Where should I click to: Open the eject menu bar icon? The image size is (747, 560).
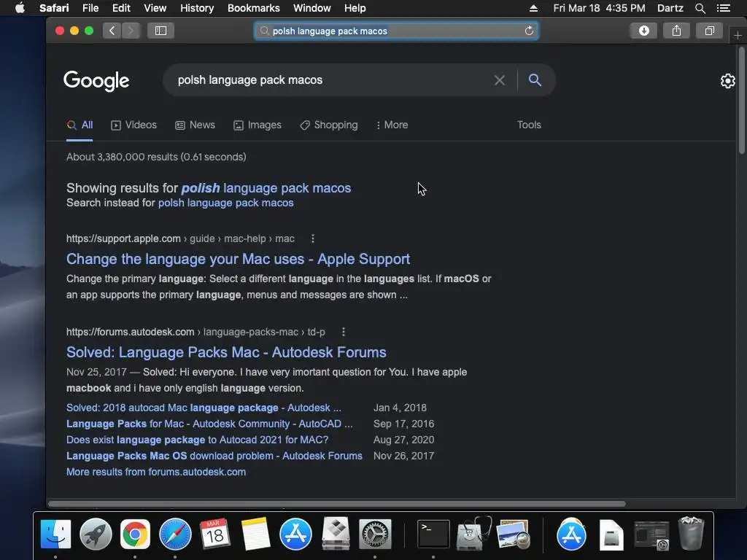pyautogui.click(x=533, y=8)
